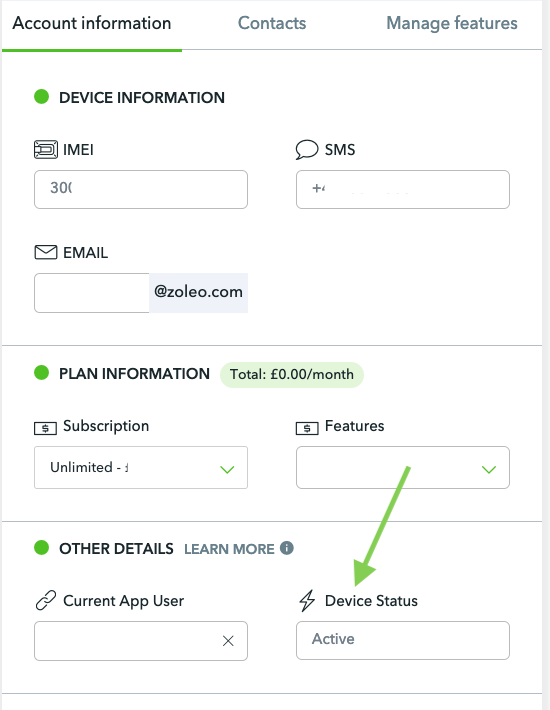
Task: Click the Features dollar bill icon
Action: click(x=307, y=428)
